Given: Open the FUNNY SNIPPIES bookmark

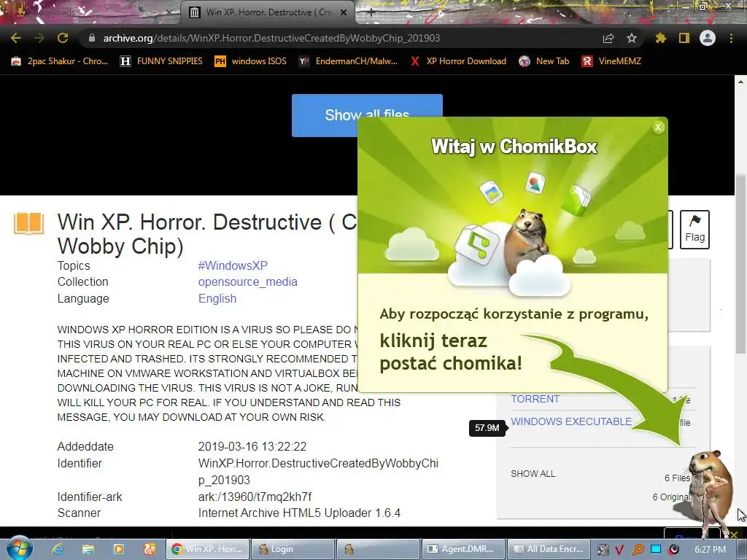Looking at the screenshot, I should [x=161, y=61].
